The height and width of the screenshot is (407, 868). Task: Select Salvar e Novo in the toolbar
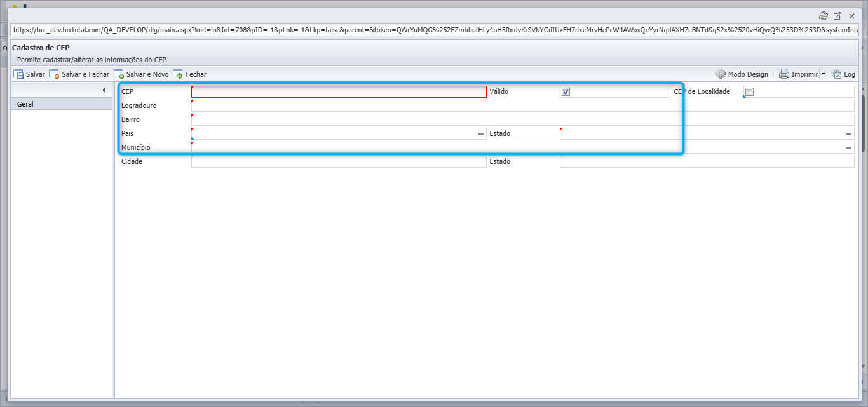tap(142, 74)
